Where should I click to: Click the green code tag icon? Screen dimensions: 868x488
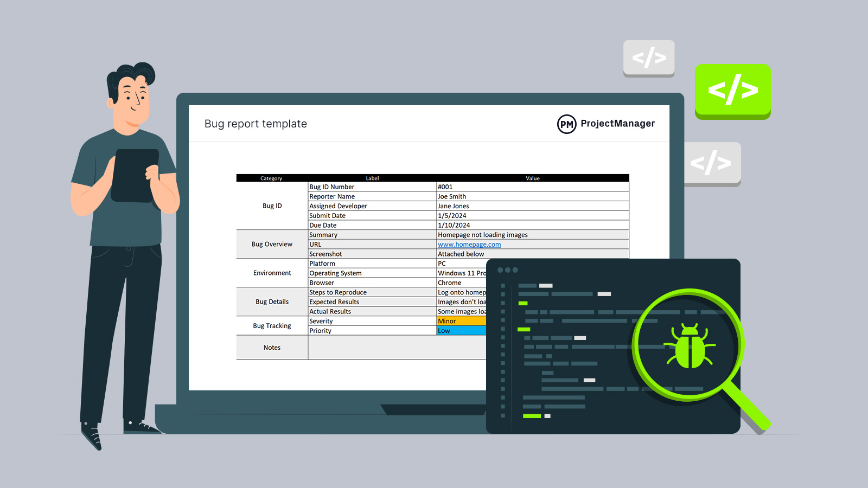coord(732,90)
